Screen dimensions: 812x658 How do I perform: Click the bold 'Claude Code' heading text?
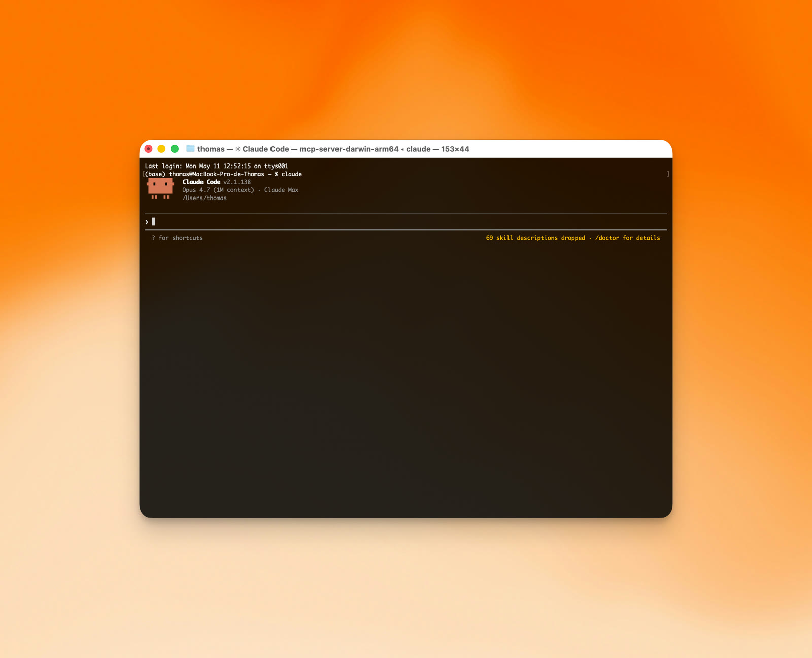(x=201, y=182)
